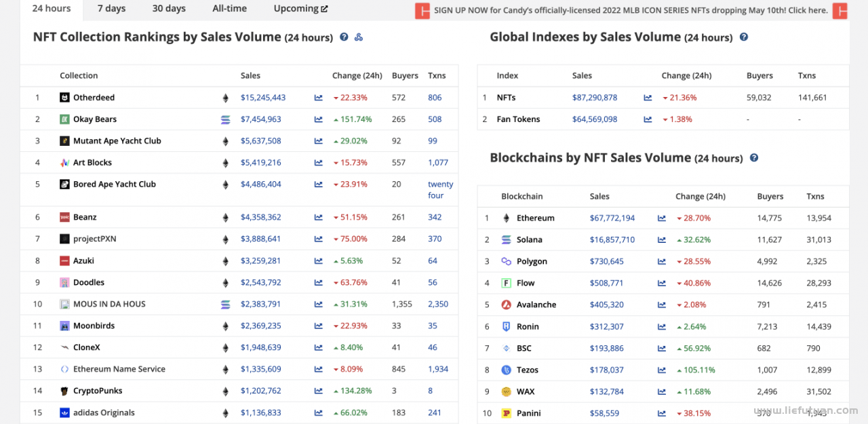Switch to the 30 days tab

169,9
